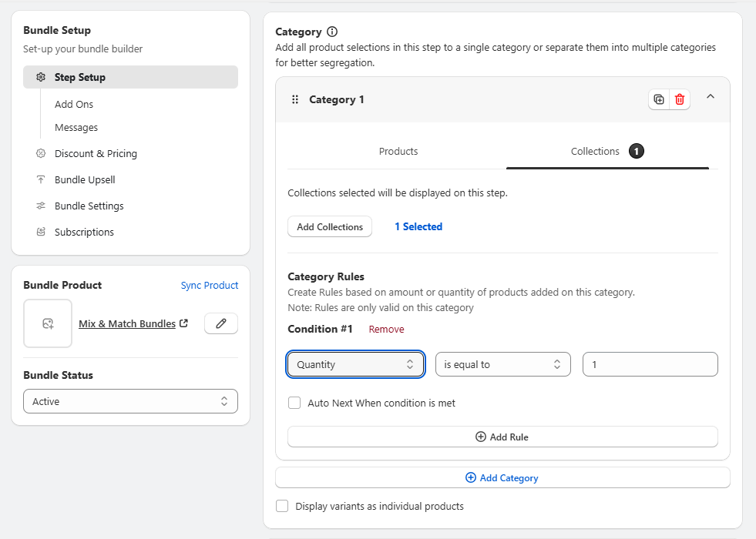Screen dimensions: 756x539
Task: Open the Quantity condition dropdown
Action: 356,364
